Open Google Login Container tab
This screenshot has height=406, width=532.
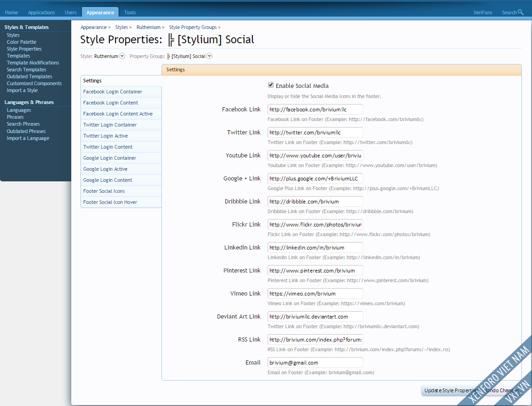121,158
